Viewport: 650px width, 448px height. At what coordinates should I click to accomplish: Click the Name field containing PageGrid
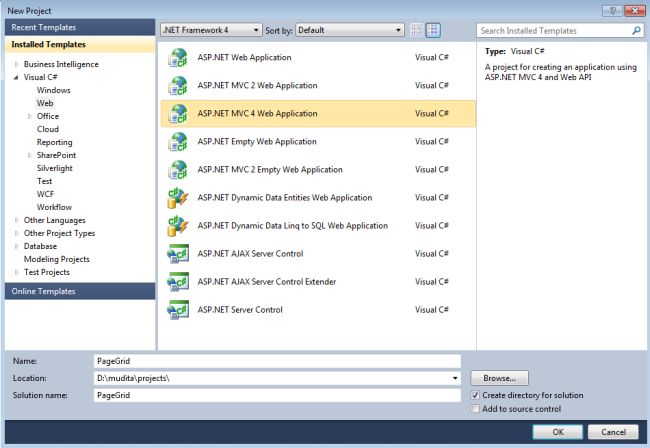[x=277, y=361]
